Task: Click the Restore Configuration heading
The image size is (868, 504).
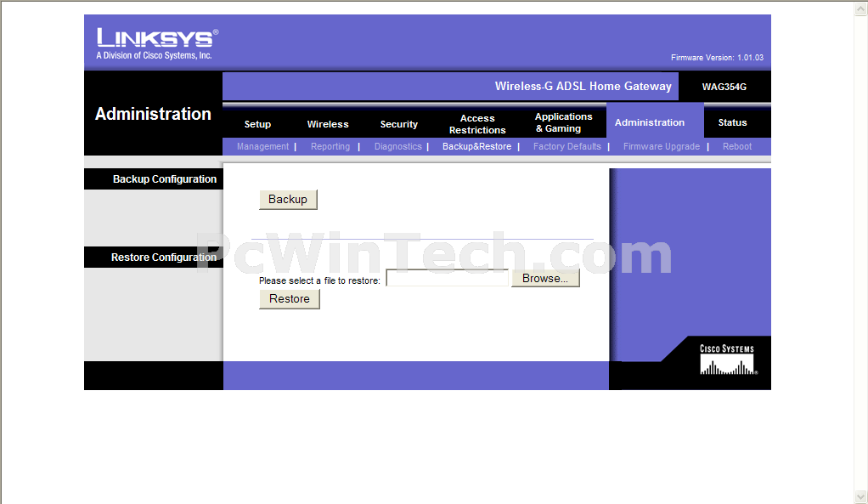Action: point(164,257)
